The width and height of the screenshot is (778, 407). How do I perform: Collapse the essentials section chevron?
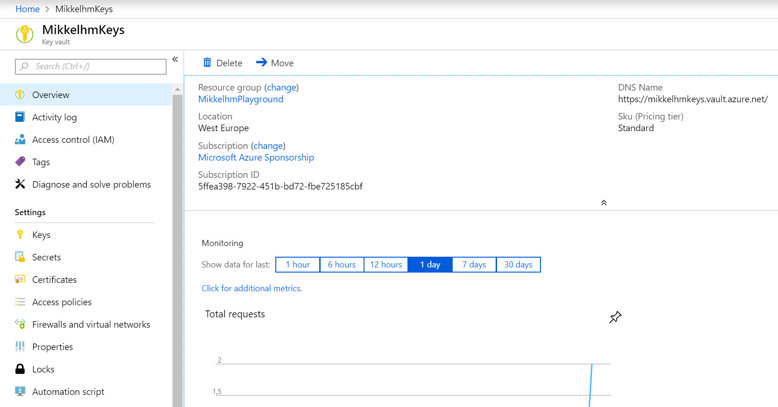click(x=604, y=203)
